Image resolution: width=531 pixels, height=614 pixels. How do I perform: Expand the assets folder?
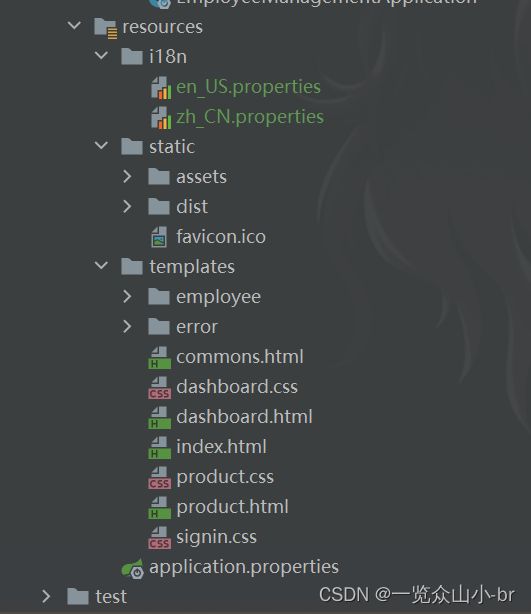pyautogui.click(x=127, y=177)
